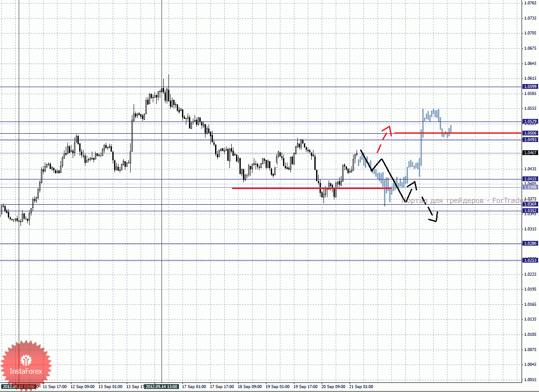The height and width of the screenshot is (392, 539).
Task: Select the 1.0364 price level label
Action: pyautogui.click(x=530, y=204)
